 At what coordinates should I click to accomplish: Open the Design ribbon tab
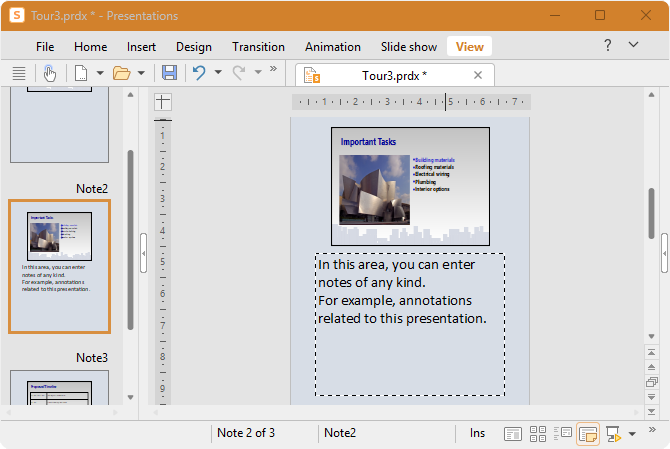click(x=194, y=47)
